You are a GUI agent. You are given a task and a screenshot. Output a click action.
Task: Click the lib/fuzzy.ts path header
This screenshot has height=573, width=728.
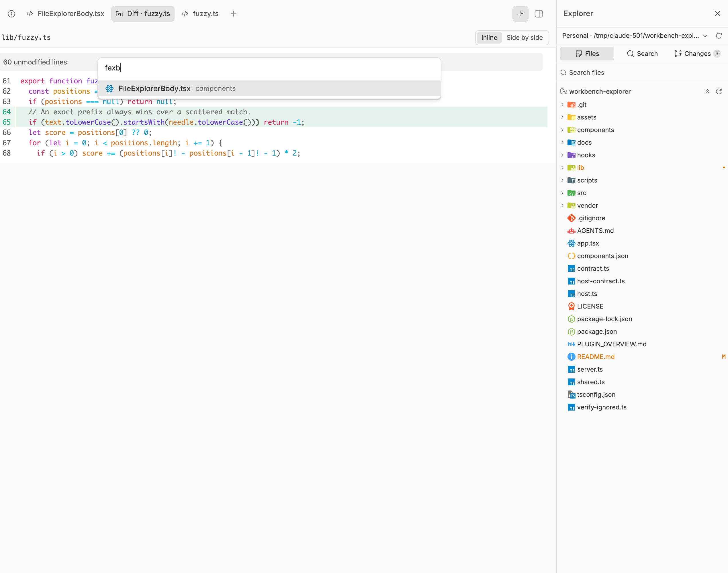pyautogui.click(x=26, y=38)
